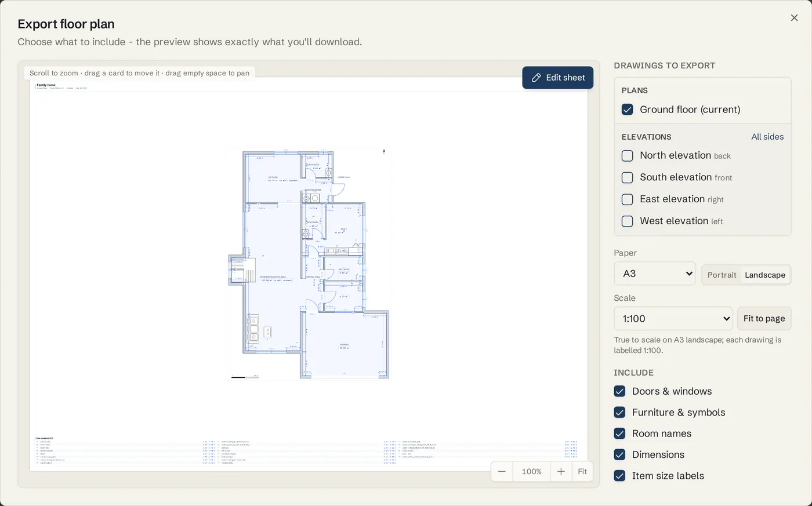Open the Scale 1:100 dropdown
This screenshot has height=506, width=812.
click(x=673, y=319)
